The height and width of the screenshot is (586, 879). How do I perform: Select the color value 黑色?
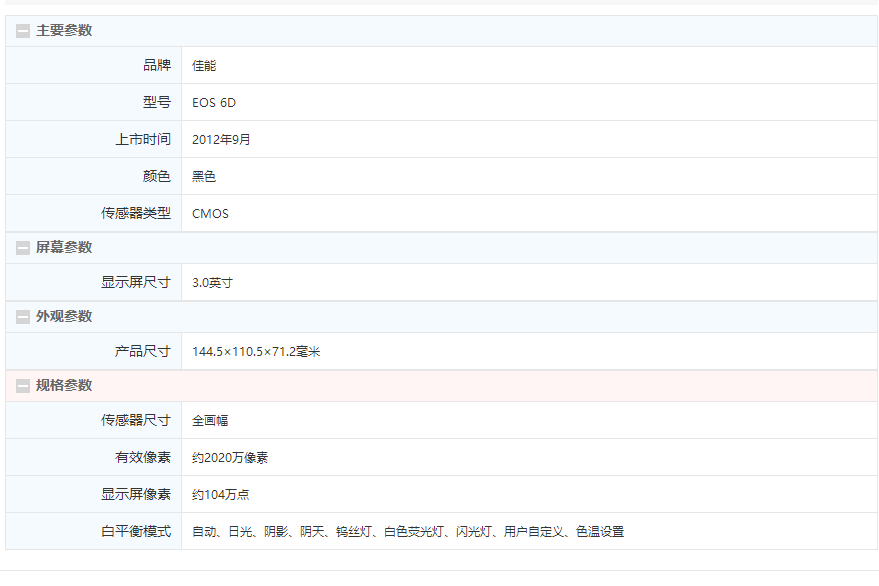pyautogui.click(x=204, y=177)
